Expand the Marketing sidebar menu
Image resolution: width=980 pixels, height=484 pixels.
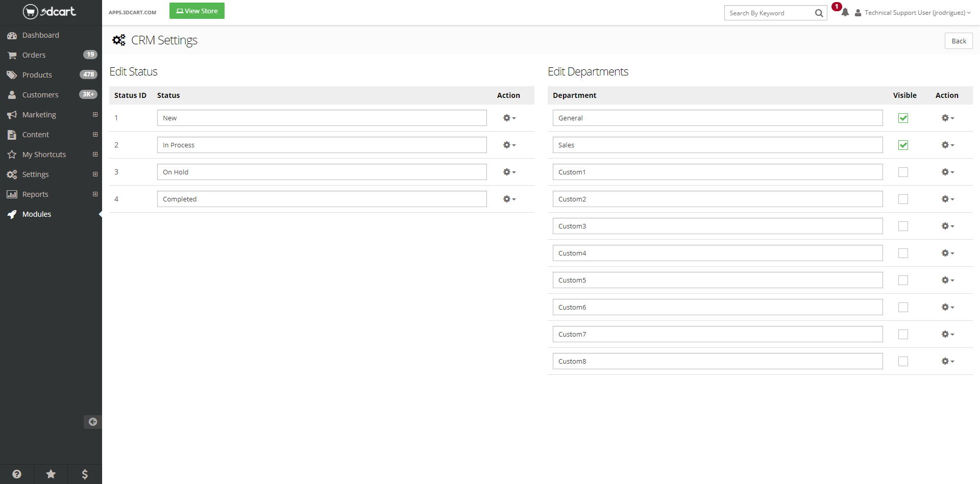(x=95, y=115)
